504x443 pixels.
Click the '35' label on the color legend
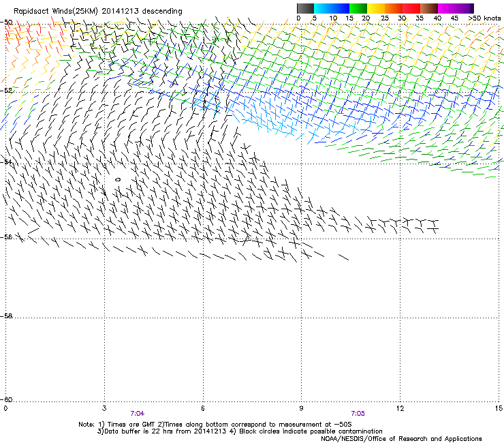tap(420, 18)
